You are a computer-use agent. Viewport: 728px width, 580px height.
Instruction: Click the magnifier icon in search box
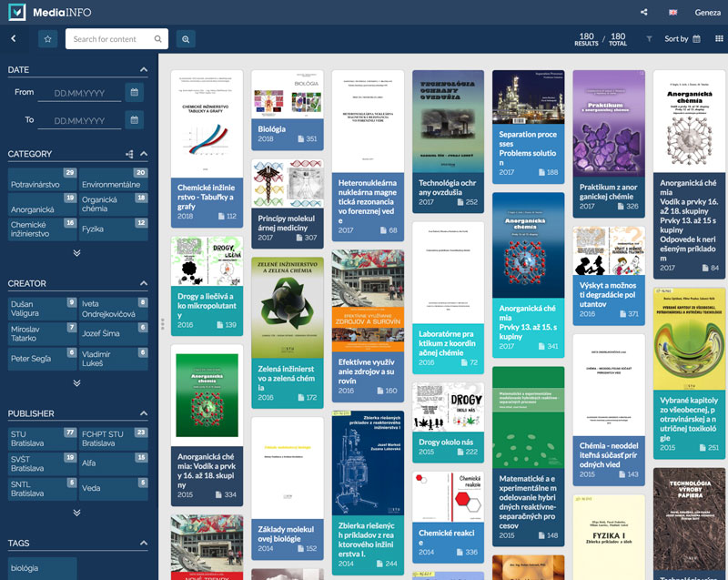click(x=157, y=39)
